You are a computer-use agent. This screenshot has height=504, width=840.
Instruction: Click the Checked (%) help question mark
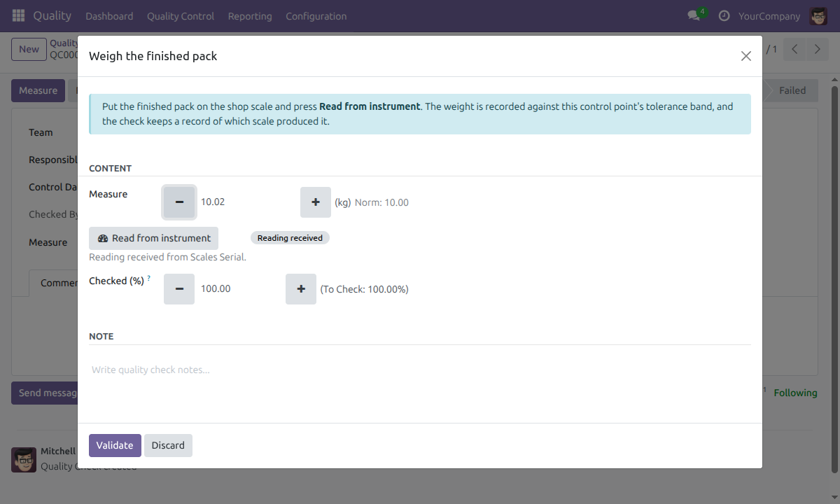(x=148, y=279)
